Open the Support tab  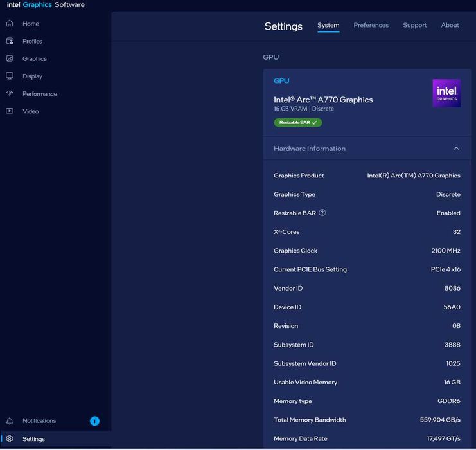tap(415, 25)
